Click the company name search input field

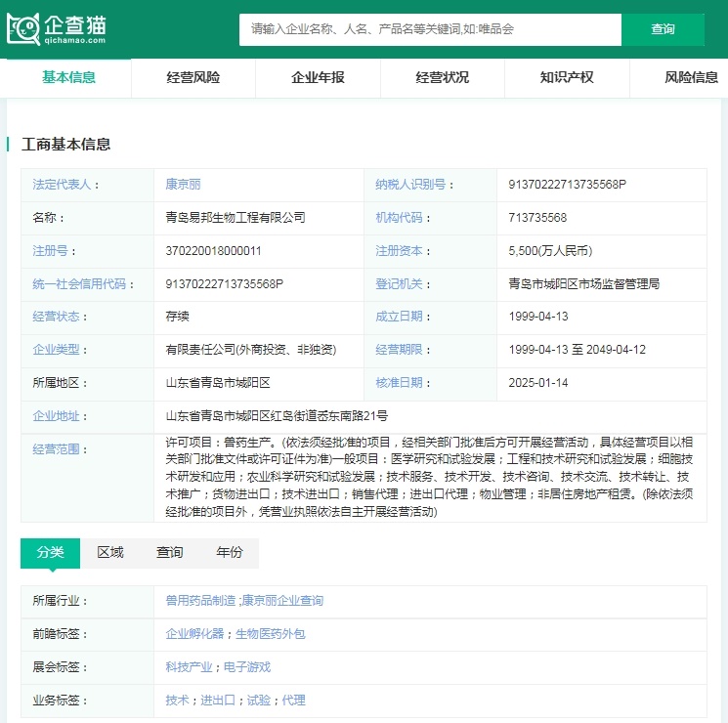[430, 29]
